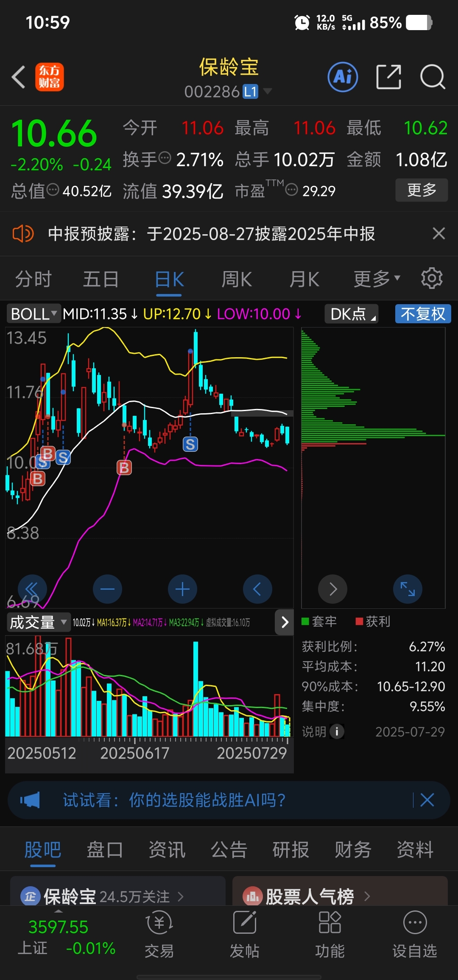Viewport: 458px width, 980px height.
Task: Switch to the 周K tab
Action: 237,279
